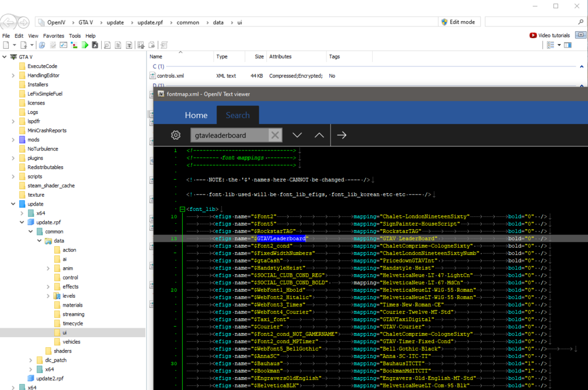
Task: Click the details view icon near top right
Action: [x=549, y=45]
